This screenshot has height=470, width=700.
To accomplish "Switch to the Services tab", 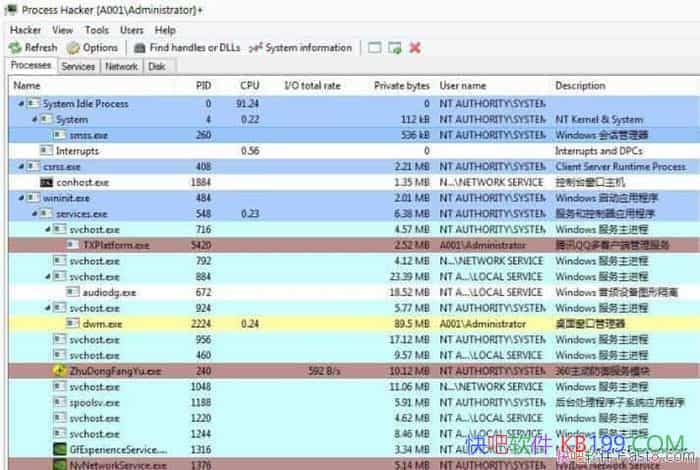I will 78,66.
